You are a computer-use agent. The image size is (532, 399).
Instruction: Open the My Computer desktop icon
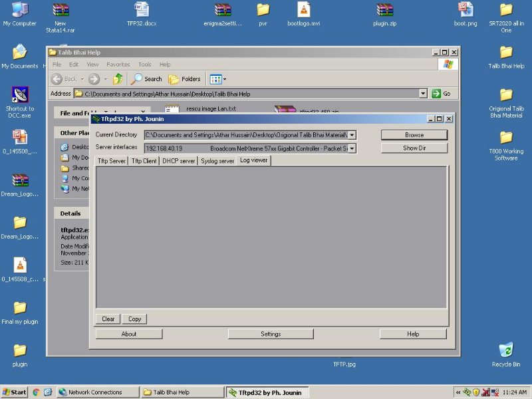[20, 13]
